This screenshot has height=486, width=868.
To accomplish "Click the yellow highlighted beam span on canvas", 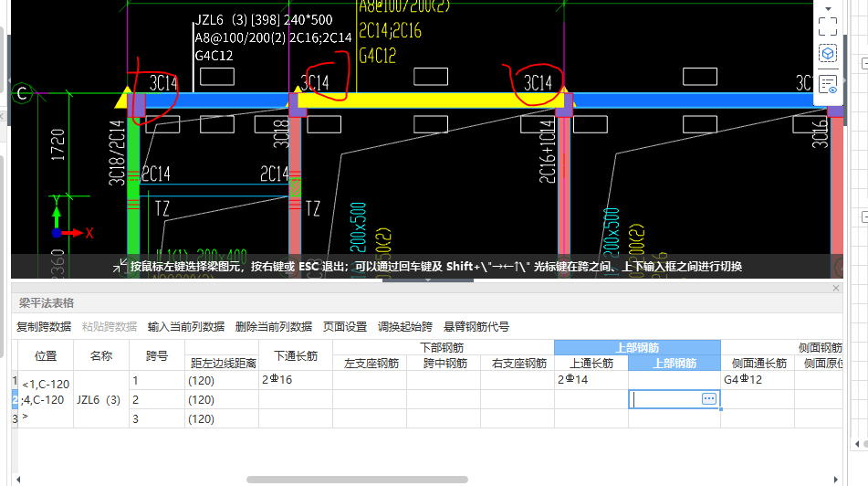I will 431,100.
